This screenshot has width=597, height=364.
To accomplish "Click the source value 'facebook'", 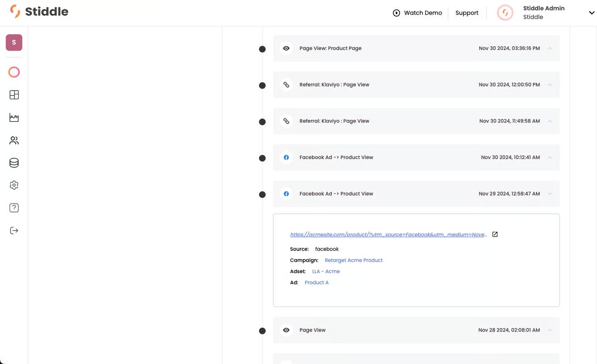I will coord(327,249).
